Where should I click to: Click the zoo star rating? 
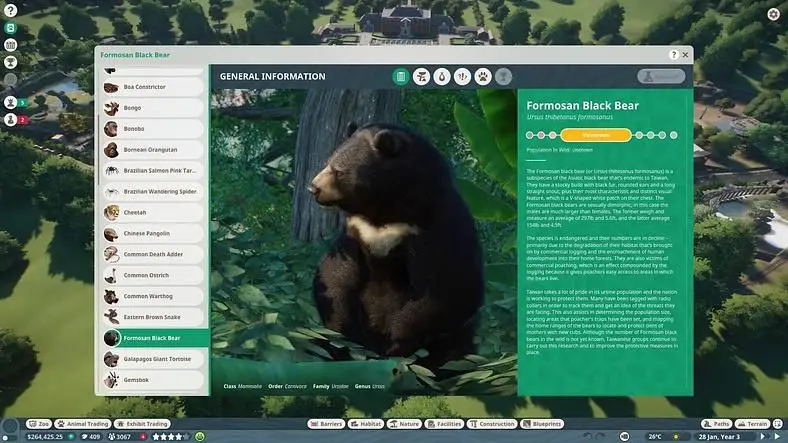(170, 437)
